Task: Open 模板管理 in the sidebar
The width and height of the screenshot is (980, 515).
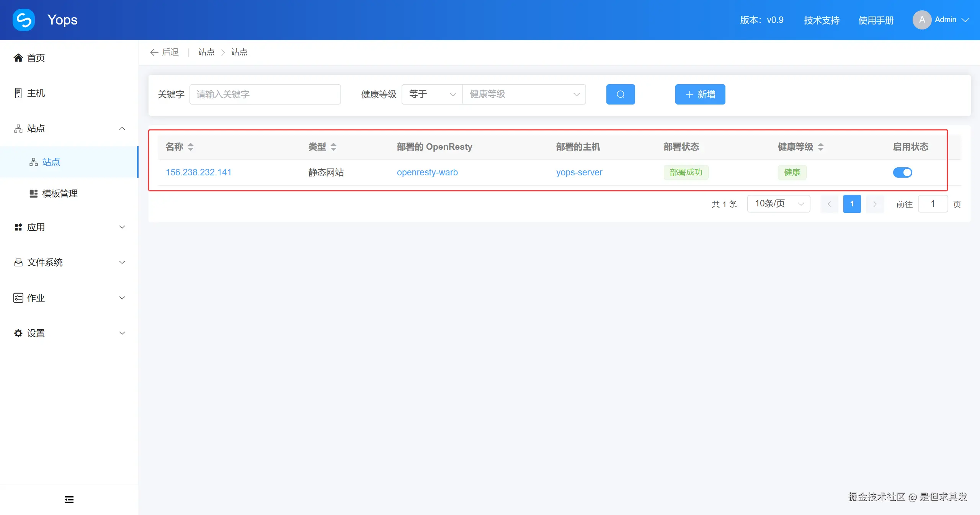Action: (x=60, y=193)
